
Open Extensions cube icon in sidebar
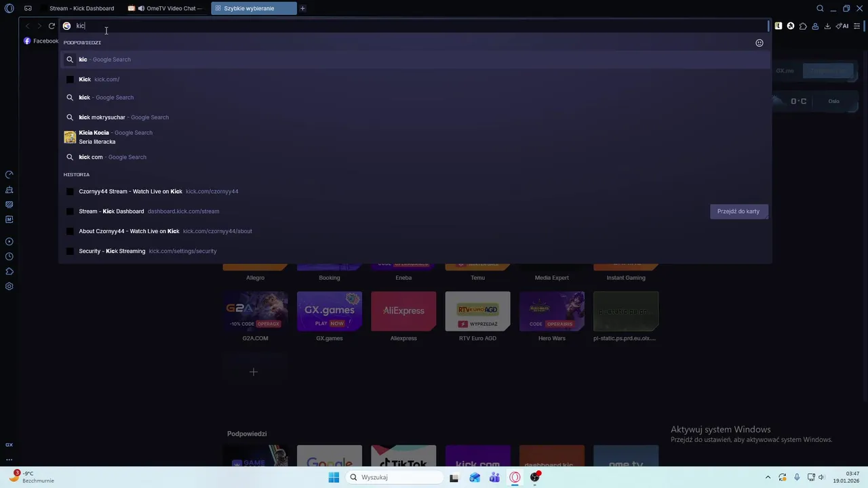click(9, 271)
